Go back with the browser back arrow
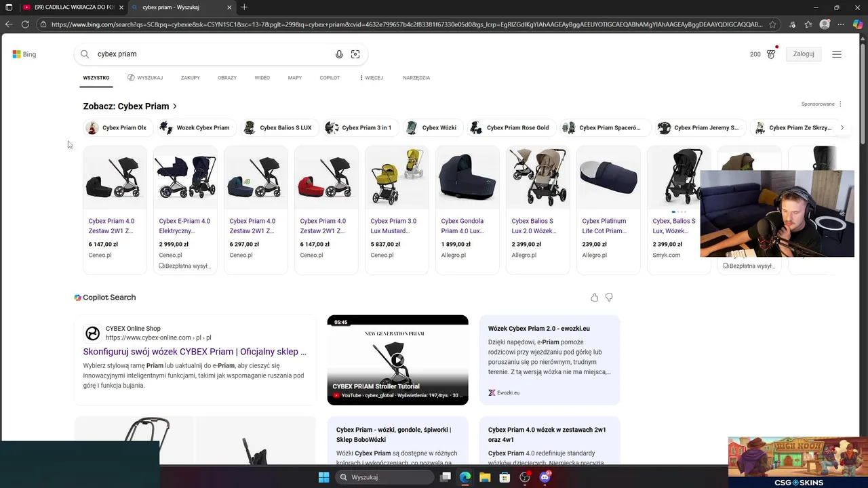The height and width of the screenshot is (488, 868). pyautogui.click(x=9, y=24)
